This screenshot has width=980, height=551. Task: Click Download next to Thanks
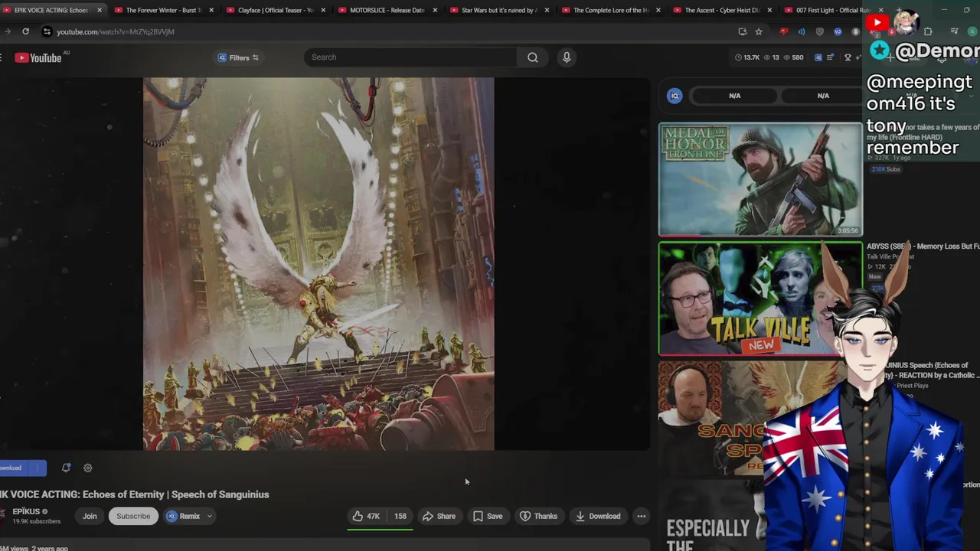click(x=598, y=516)
